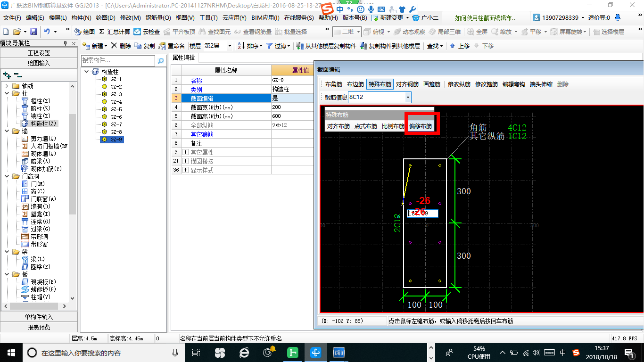Click the open folder icon
Viewport: 644px width, 362px height.
point(17,32)
